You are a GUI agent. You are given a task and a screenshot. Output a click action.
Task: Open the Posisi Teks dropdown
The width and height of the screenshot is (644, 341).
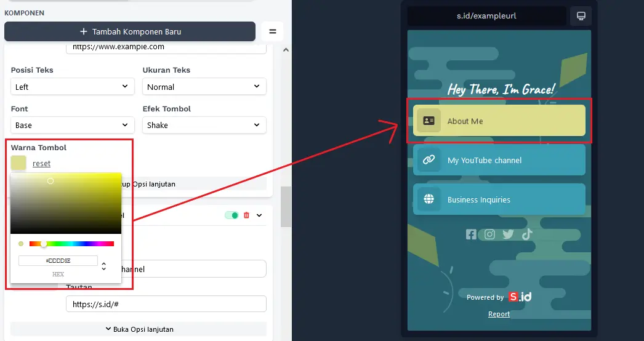pyautogui.click(x=73, y=87)
